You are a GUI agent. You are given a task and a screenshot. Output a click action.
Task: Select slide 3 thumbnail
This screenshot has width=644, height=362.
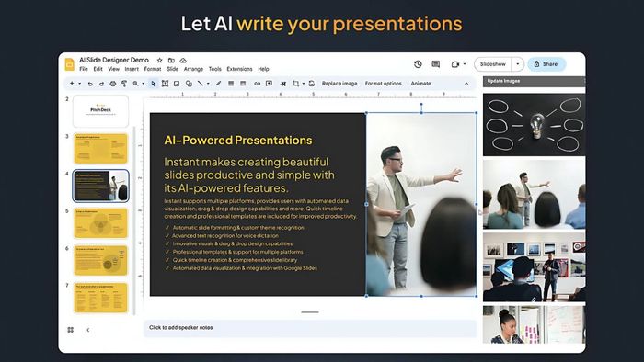(x=100, y=149)
